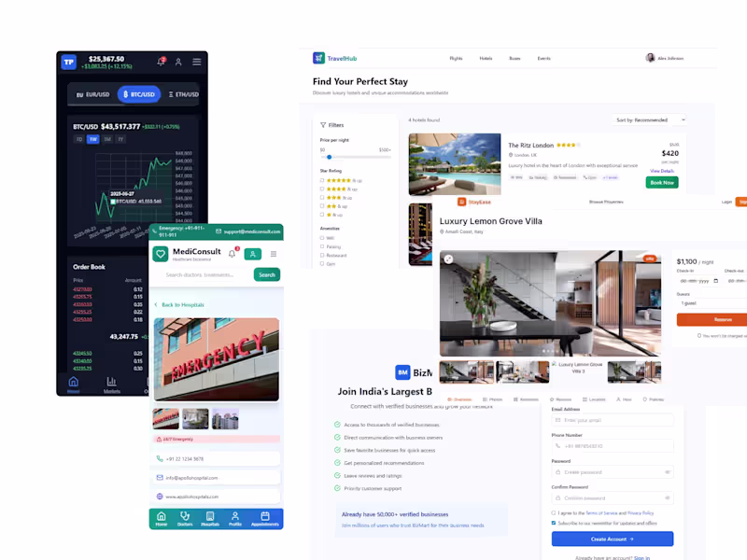Check the one-star rating filter
747x560 pixels.
pyautogui.click(x=322, y=215)
